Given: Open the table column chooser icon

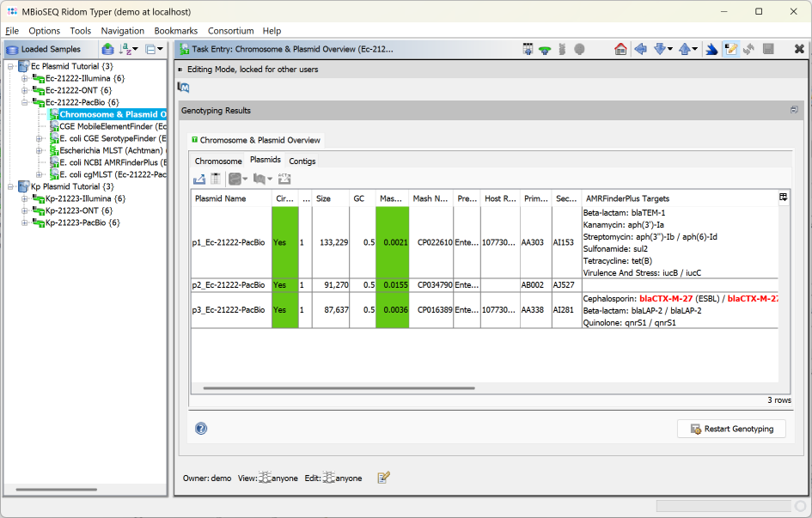Looking at the screenshot, I should [x=784, y=198].
